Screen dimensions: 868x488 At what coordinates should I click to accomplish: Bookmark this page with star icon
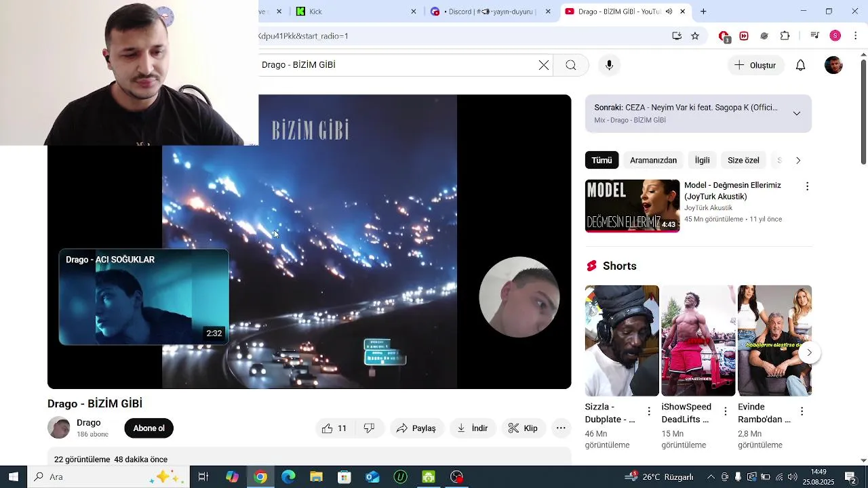(x=695, y=36)
